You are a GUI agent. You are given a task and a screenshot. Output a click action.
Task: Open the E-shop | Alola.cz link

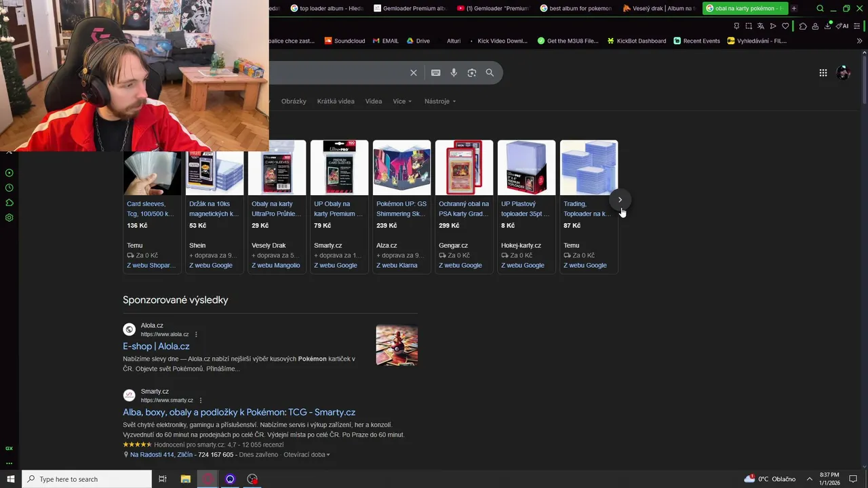pos(156,346)
